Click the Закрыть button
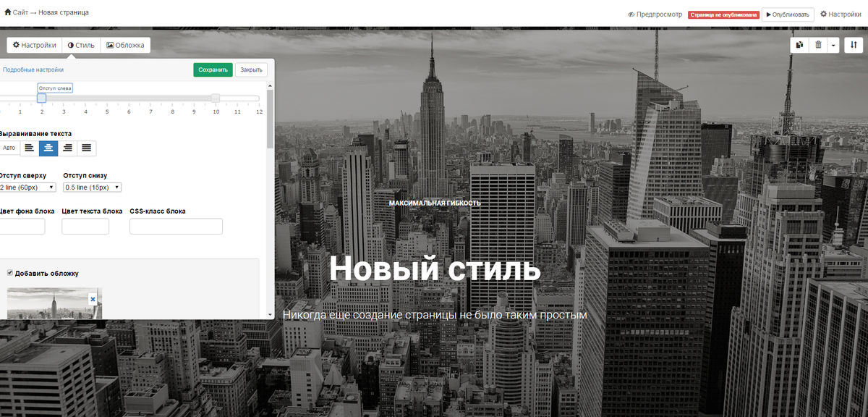Image resolution: width=868 pixels, height=417 pixels. coord(251,70)
